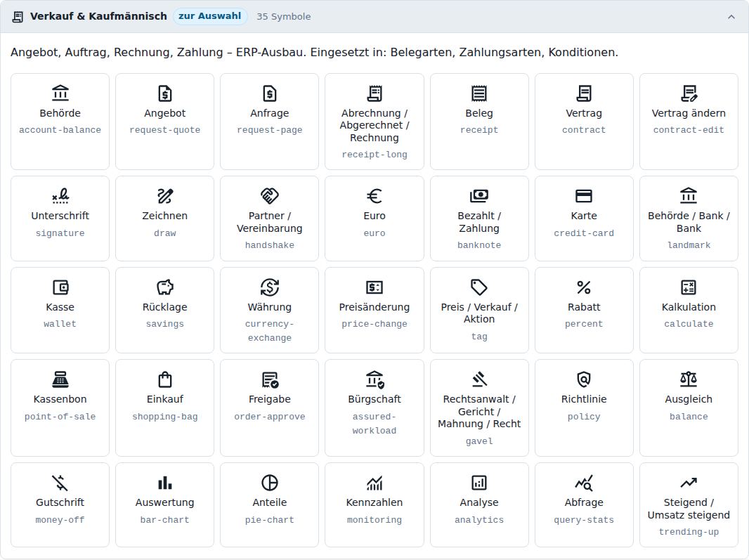Click the 'Verkauf & Kaufmännisch' section title
This screenshot has width=749, height=560.
[98, 16]
